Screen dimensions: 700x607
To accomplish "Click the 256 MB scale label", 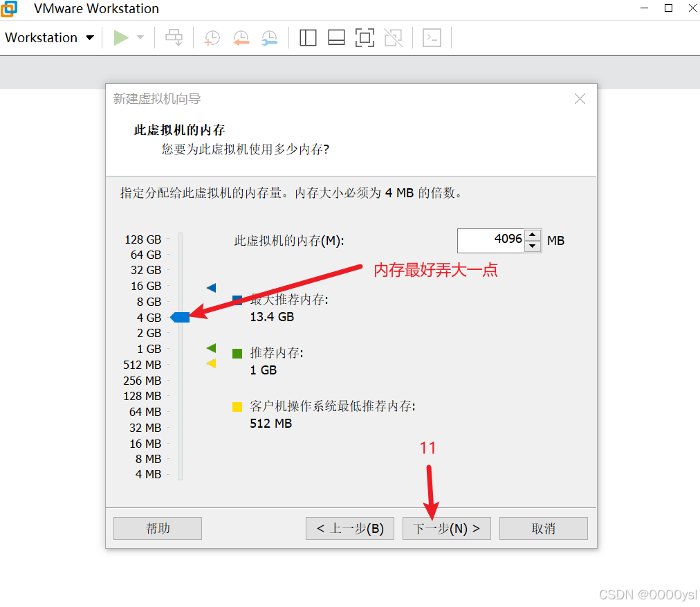I will point(142,381).
